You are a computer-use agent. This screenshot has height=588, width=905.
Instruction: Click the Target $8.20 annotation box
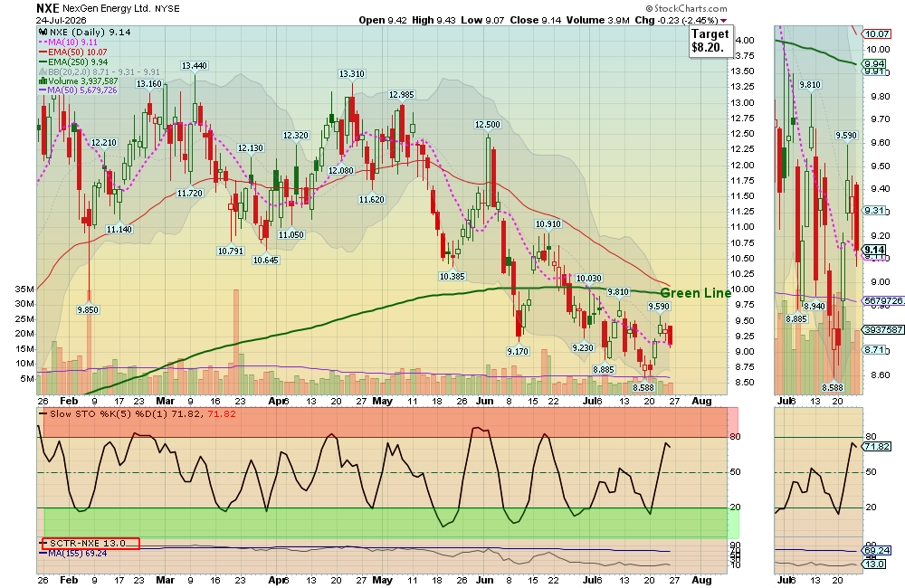pos(710,41)
